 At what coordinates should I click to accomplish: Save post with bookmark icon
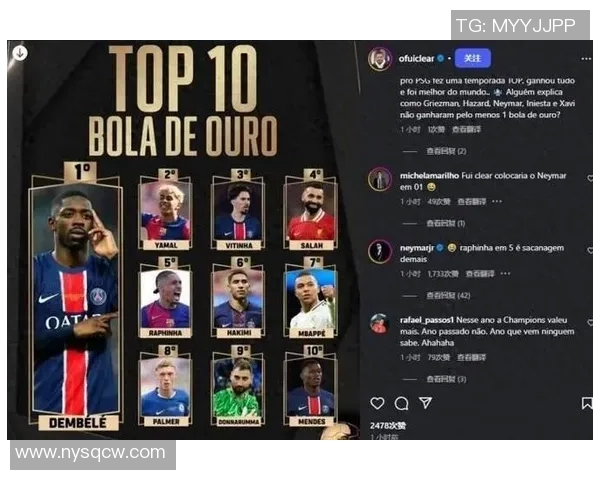coord(587,403)
